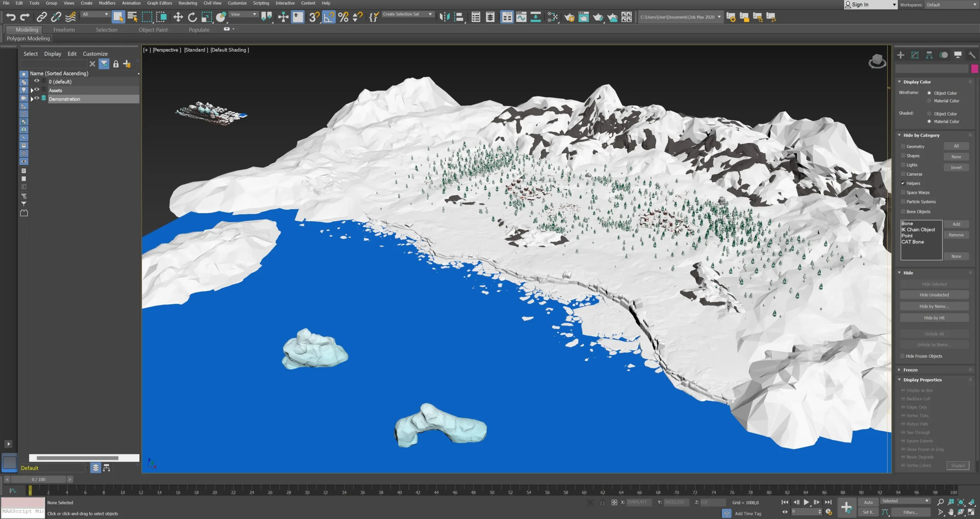Toggle visibility eye of Assets layer
Image resolution: width=980 pixels, height=519 pixels.
pyautogui.click(x=37, y=90)
